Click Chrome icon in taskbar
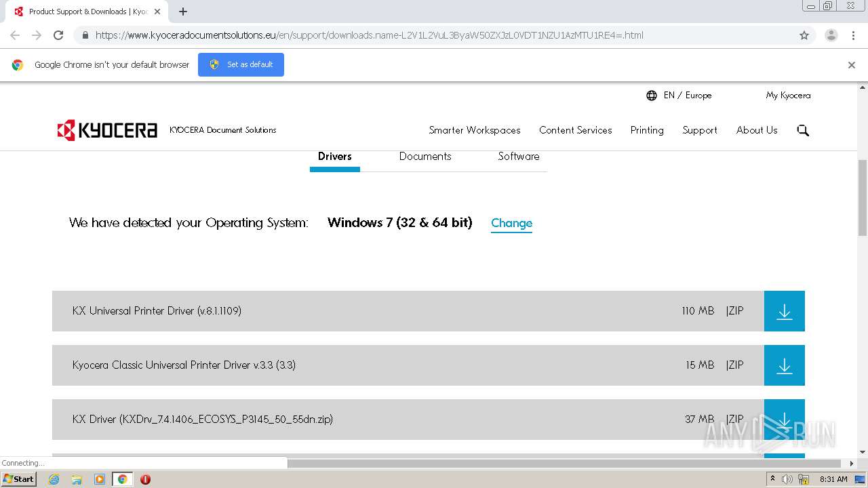 click(123, 479)
